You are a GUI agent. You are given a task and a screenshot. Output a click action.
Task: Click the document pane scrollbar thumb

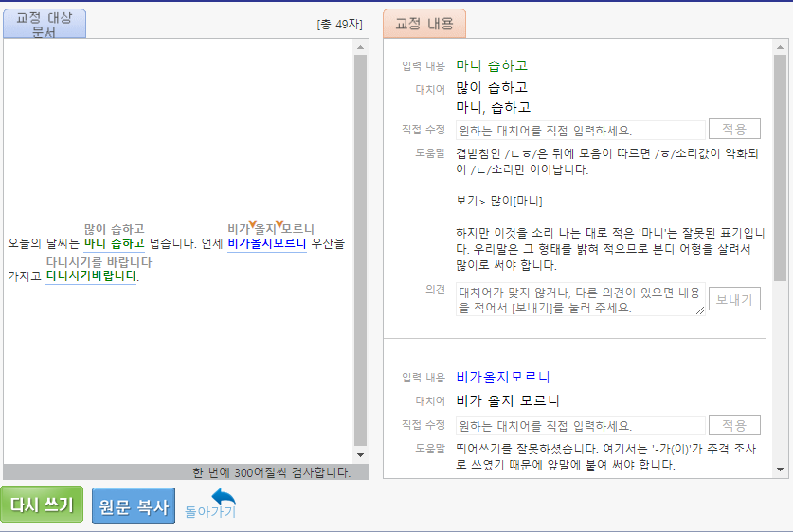361,251
